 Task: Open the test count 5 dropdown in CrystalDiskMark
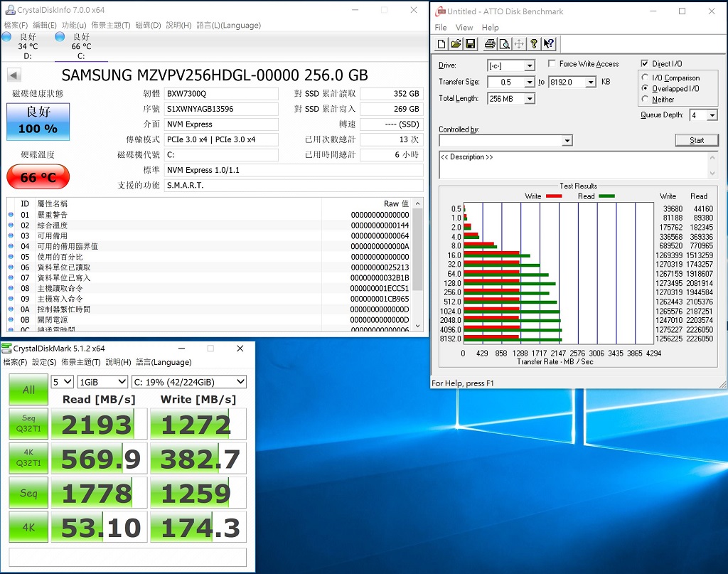pos(63,382)
